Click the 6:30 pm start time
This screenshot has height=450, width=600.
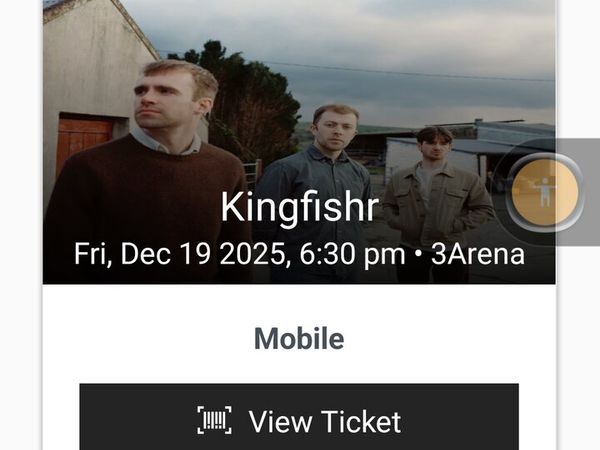click(x=352, y=255)
